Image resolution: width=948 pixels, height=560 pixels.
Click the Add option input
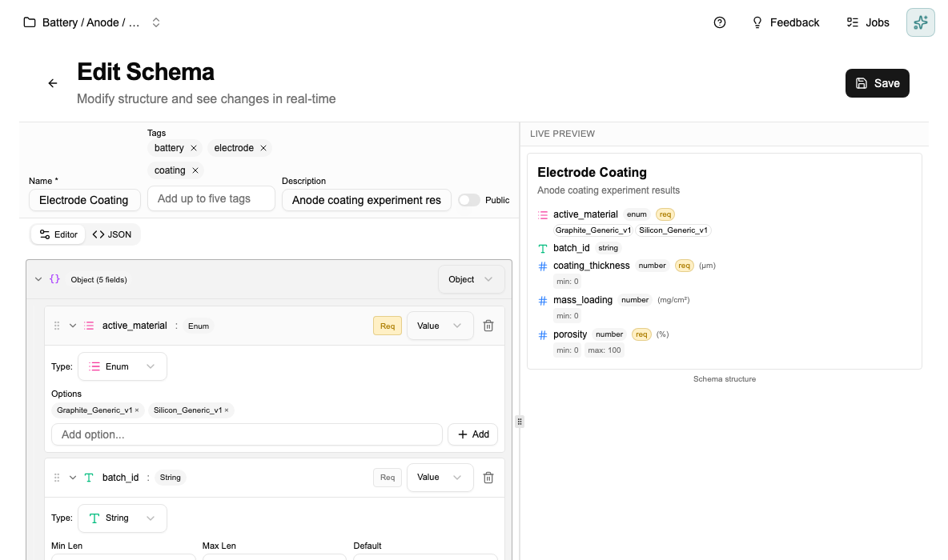point(247,434)
